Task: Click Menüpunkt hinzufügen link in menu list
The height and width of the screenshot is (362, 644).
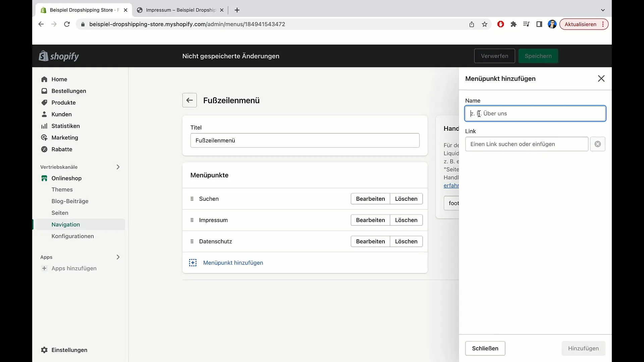Action: 233,262
